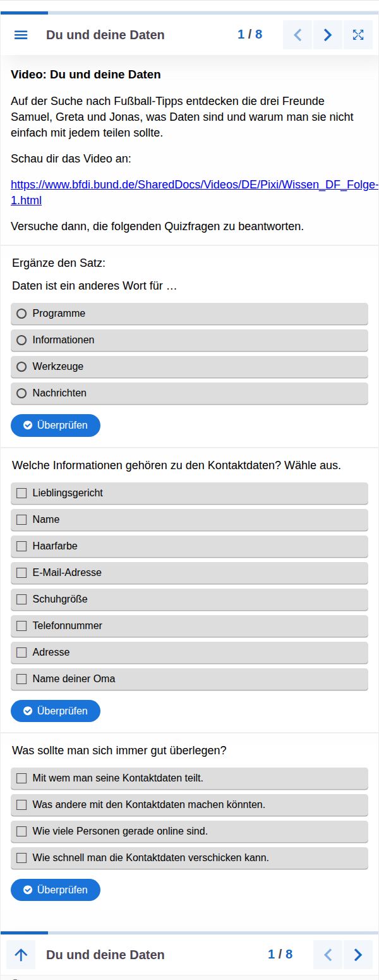Toggle fullscreen mode icon
Image resolution: width=379 pixels, height=980 pixels.
[x=358, y=35]
